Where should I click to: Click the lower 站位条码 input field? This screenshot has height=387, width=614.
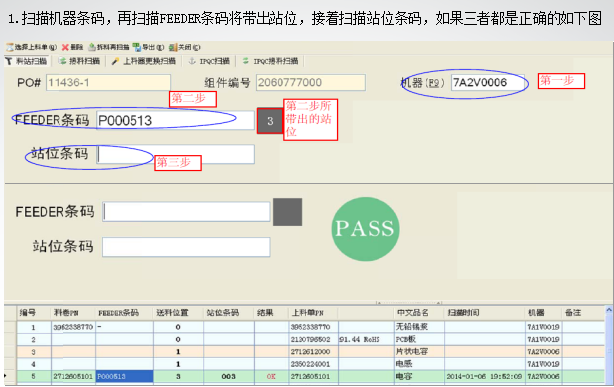click(x=186, y=247)
